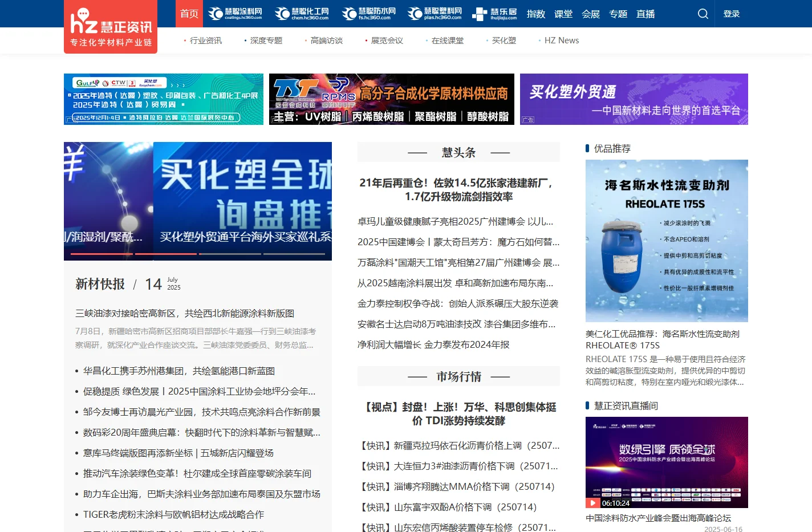Open 山东宏信丙烯酸装置停车检修 快讯
The height and width of the screenshot is (532, 812).
point(456,527)
